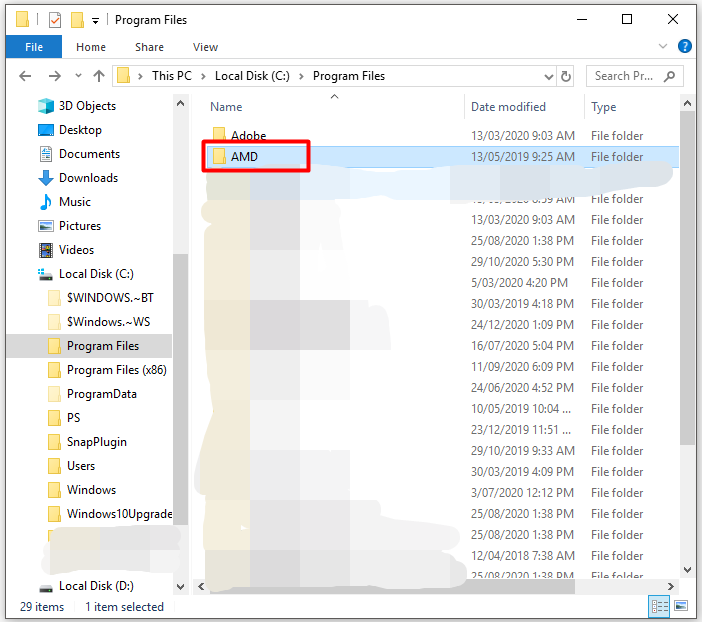Switch to Details view in the status bar
The height and width of the screenshot is (622, 702).
(659, 607)
